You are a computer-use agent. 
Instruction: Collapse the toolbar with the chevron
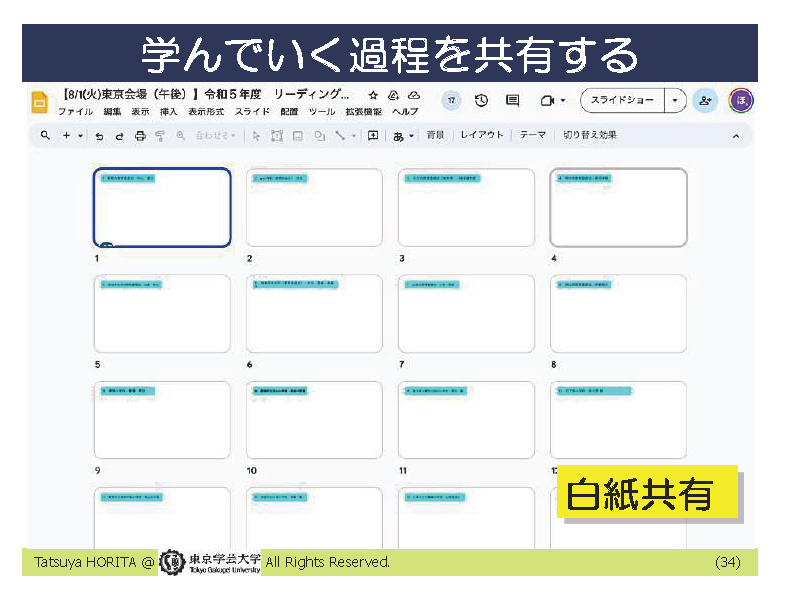(x=736, y=136)
